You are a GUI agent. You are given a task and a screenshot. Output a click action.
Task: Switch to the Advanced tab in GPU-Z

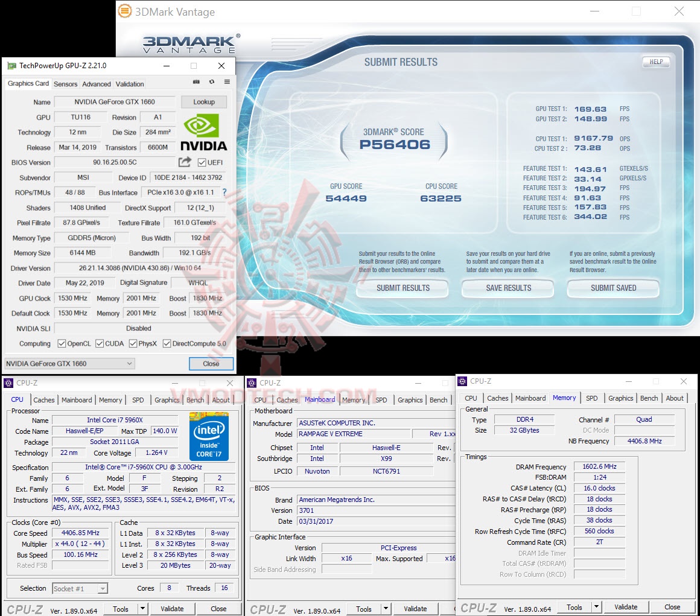click(97, 84)
